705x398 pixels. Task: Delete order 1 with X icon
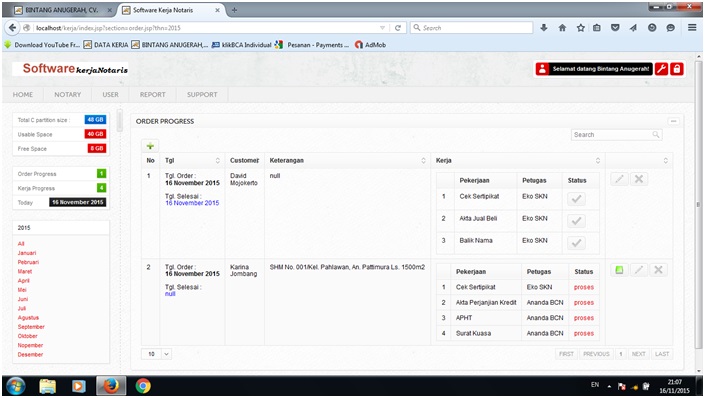[x=638, y=179]
